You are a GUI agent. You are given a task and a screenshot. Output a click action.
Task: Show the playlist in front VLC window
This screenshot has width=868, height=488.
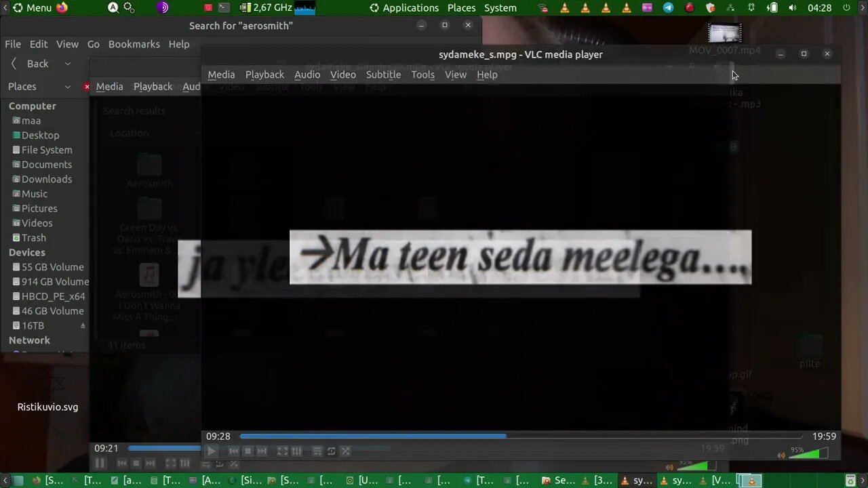click(x=317, y=451)
